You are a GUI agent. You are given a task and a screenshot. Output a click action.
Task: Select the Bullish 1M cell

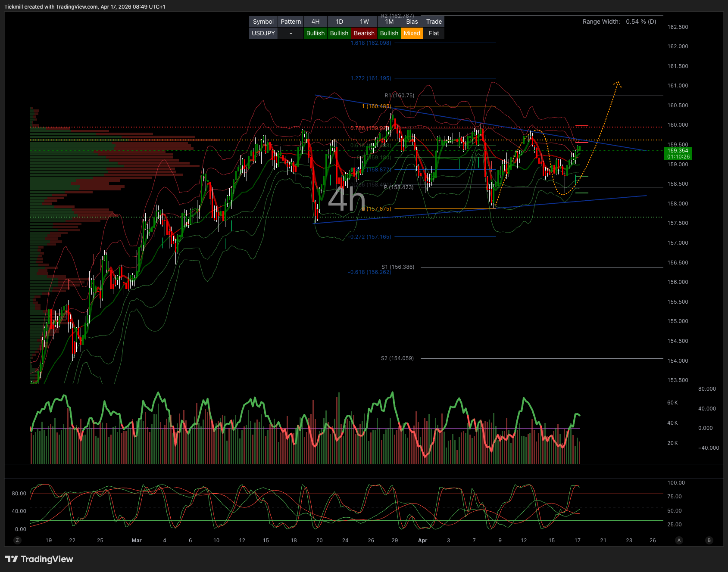pyautogui.click(x=389, y=33)
